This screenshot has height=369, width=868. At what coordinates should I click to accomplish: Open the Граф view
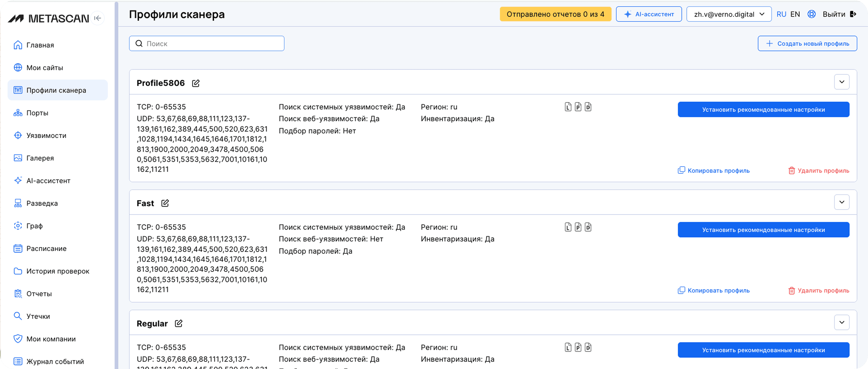(58, 226)
